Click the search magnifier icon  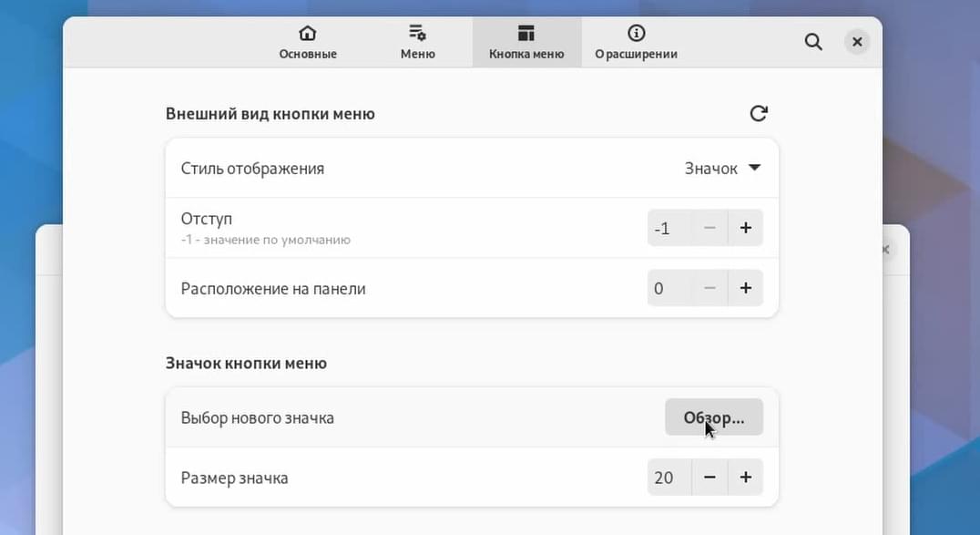813,42
